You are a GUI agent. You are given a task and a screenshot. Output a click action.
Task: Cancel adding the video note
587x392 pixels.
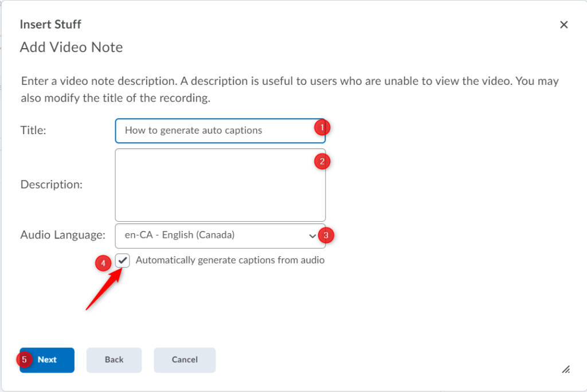pos(185,360)
